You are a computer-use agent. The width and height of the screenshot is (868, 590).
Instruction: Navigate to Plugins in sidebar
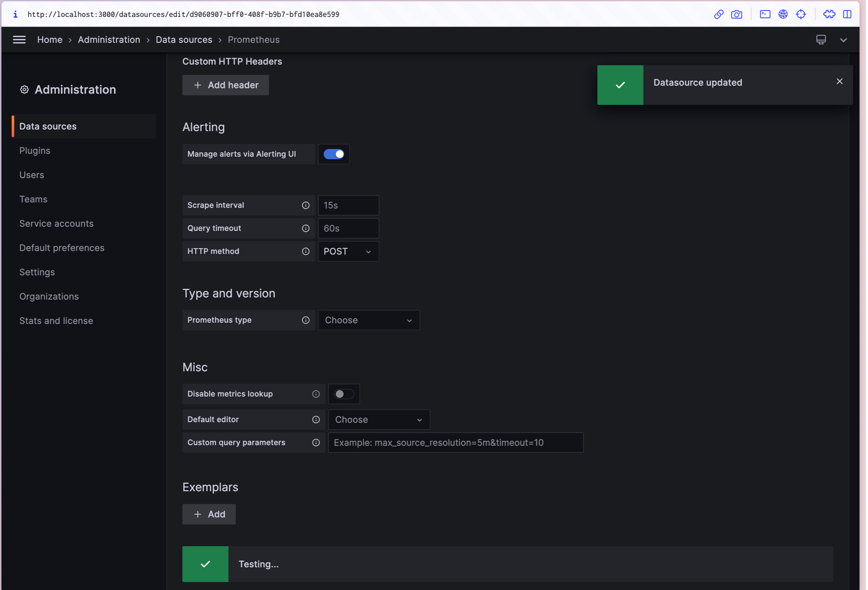[x=35, y=150]
